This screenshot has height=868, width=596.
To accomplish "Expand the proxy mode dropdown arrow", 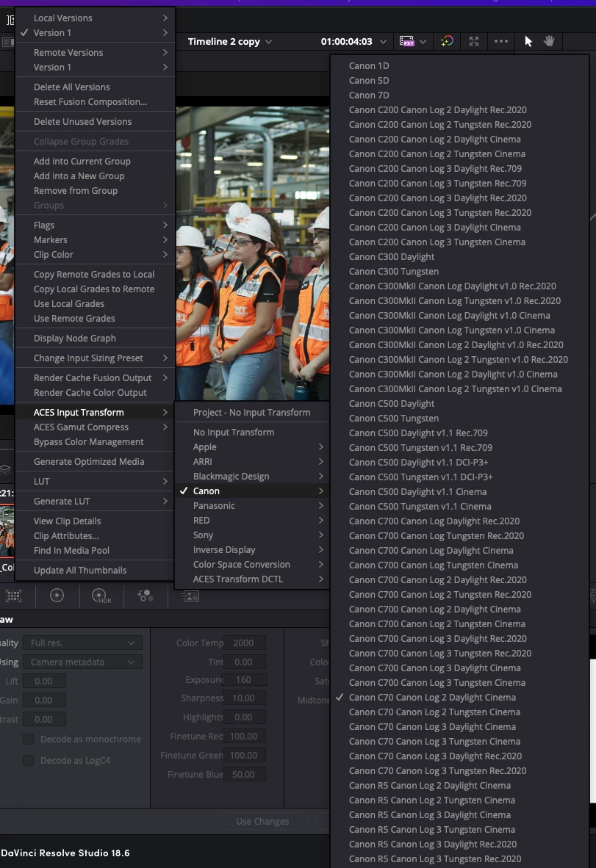I will click(423, 42).
